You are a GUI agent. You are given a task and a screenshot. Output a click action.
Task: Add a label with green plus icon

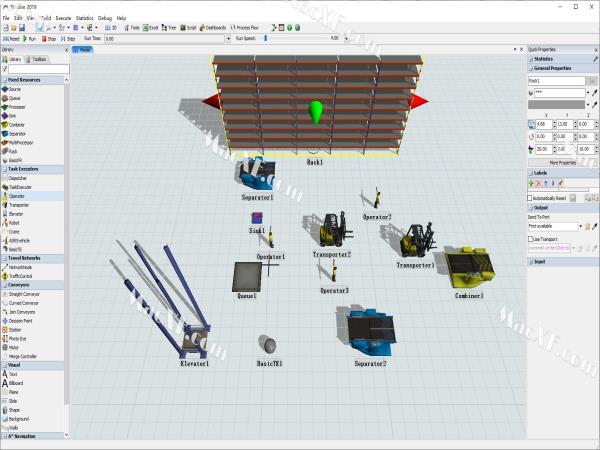(531, 183)
